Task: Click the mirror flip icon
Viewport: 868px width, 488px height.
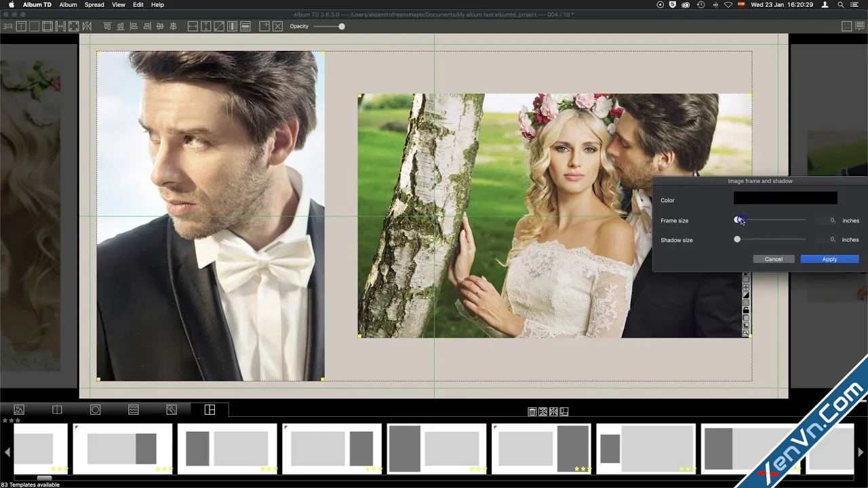Action: pyautogui.click(x=87, y=26)
